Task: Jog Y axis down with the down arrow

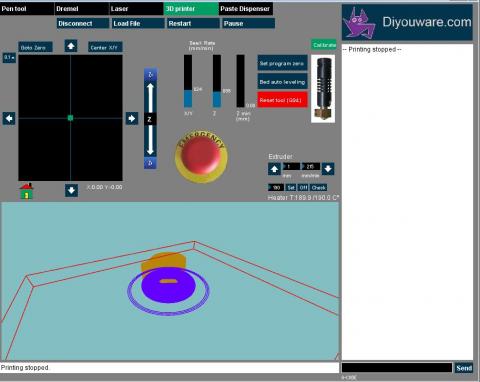Action: tap(71, 190)
